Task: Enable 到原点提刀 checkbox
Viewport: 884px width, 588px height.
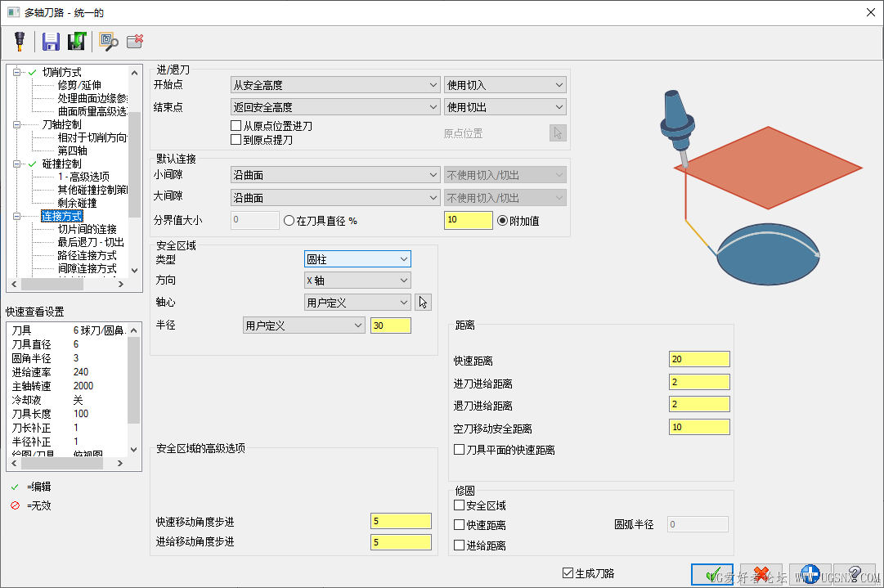Action: point(236,139)
